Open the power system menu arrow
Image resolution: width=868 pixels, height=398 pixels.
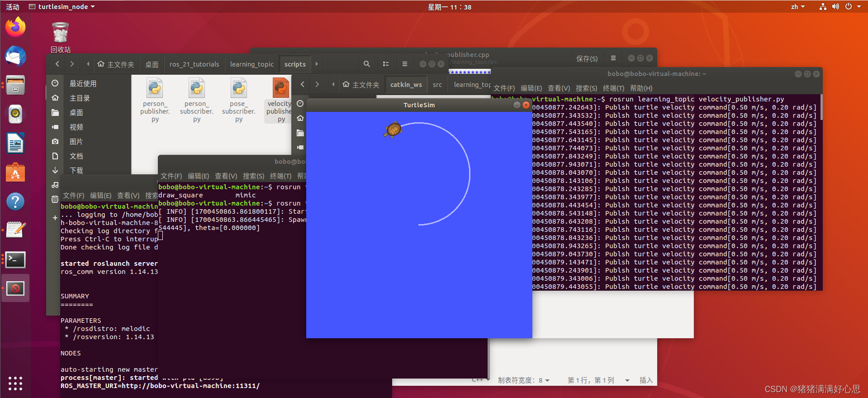859,7
